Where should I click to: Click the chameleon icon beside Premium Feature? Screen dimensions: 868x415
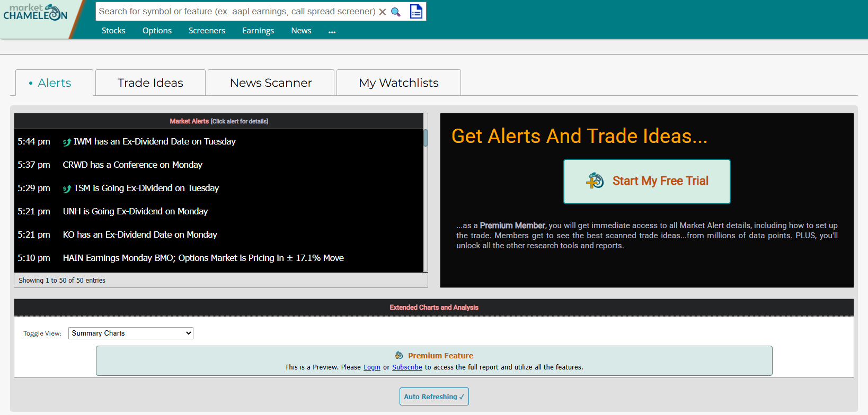[x=399, y=356]
